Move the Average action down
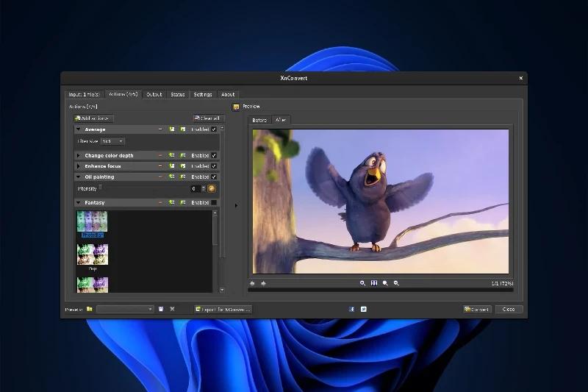This screenshot has width=588, height=392. [x=183, y=129]
